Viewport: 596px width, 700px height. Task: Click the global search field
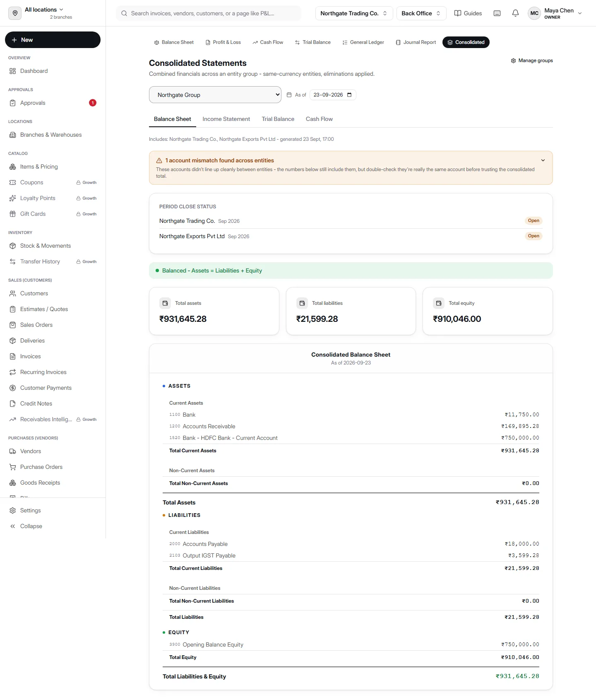[x=209, y=13]
